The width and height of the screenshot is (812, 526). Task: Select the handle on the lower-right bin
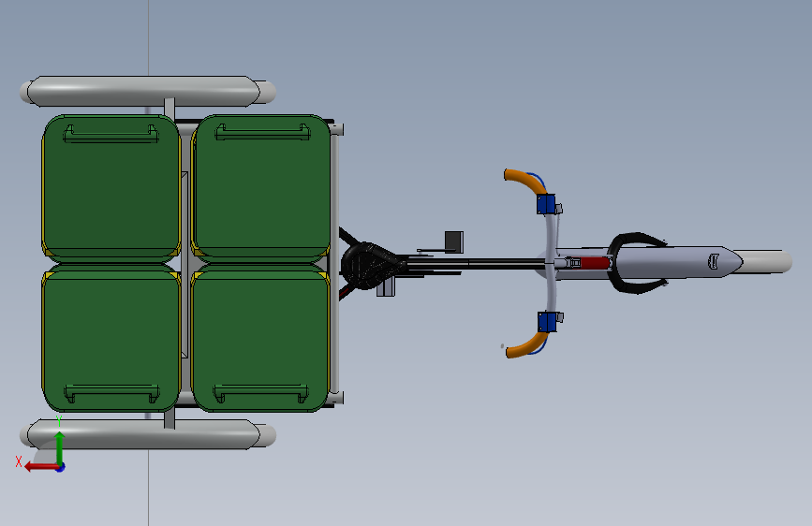[x=261, y=393]
